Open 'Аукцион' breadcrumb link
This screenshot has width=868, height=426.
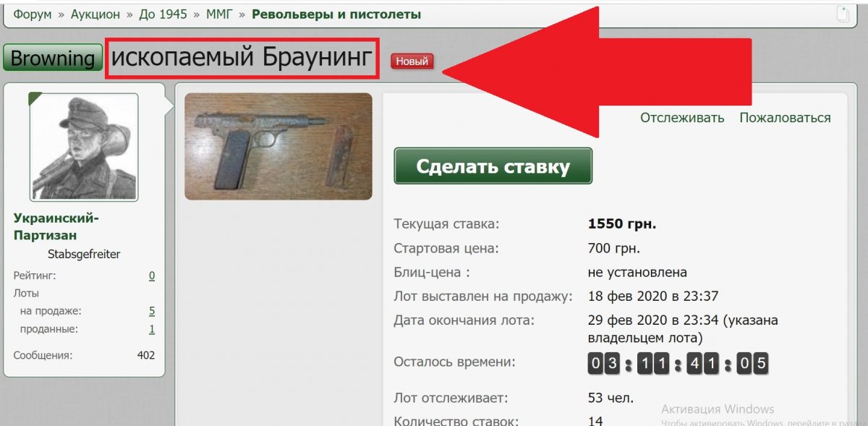tap(96, 14)
